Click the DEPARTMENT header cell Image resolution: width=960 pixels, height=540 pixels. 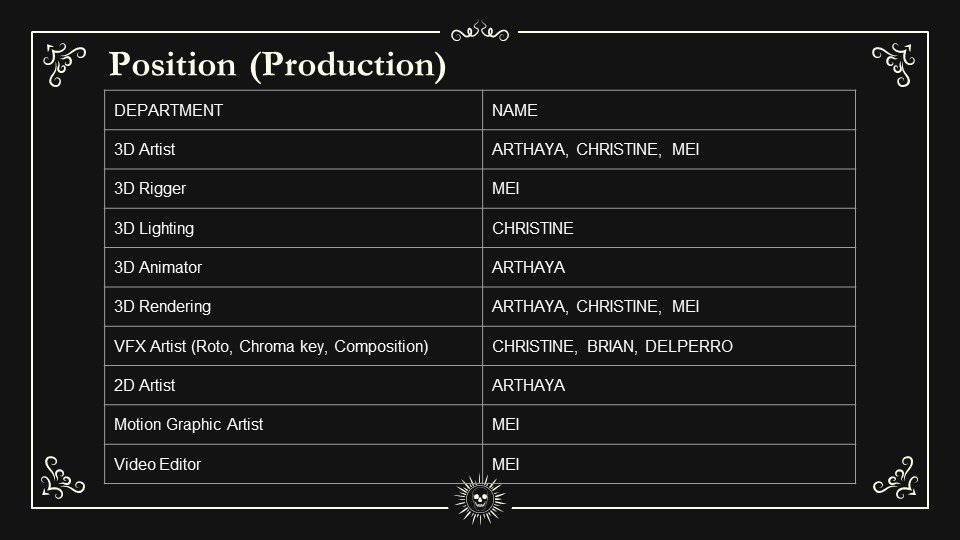point(293,110)
